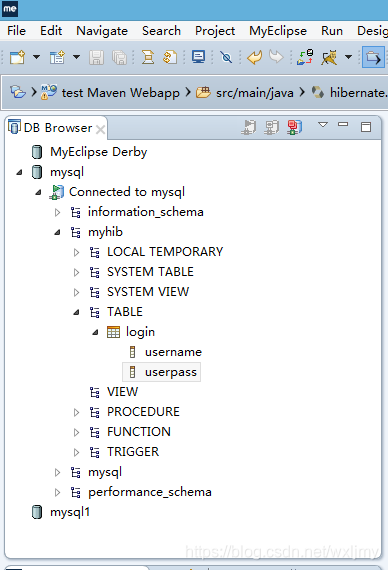Open the Run menu

point(332,31)
